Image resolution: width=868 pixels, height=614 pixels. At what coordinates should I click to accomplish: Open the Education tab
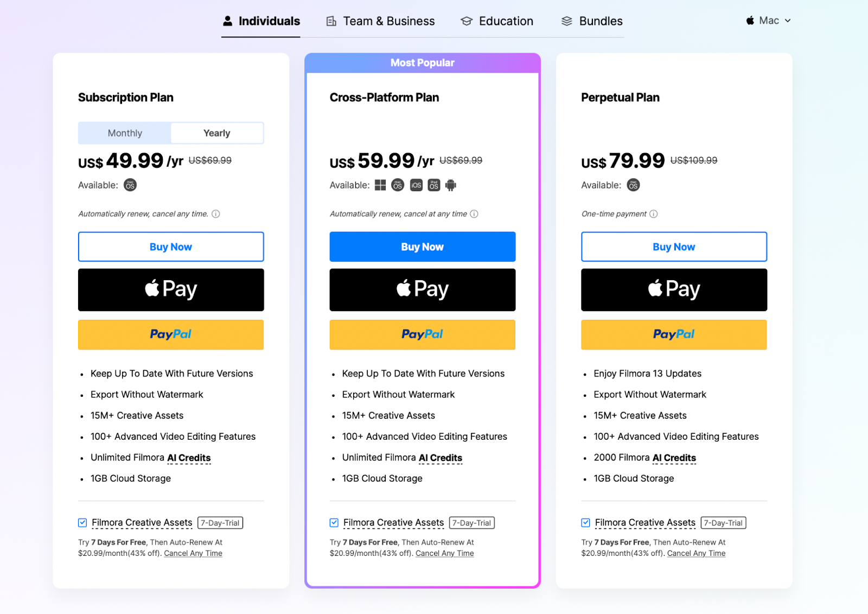tap(497, 21)
